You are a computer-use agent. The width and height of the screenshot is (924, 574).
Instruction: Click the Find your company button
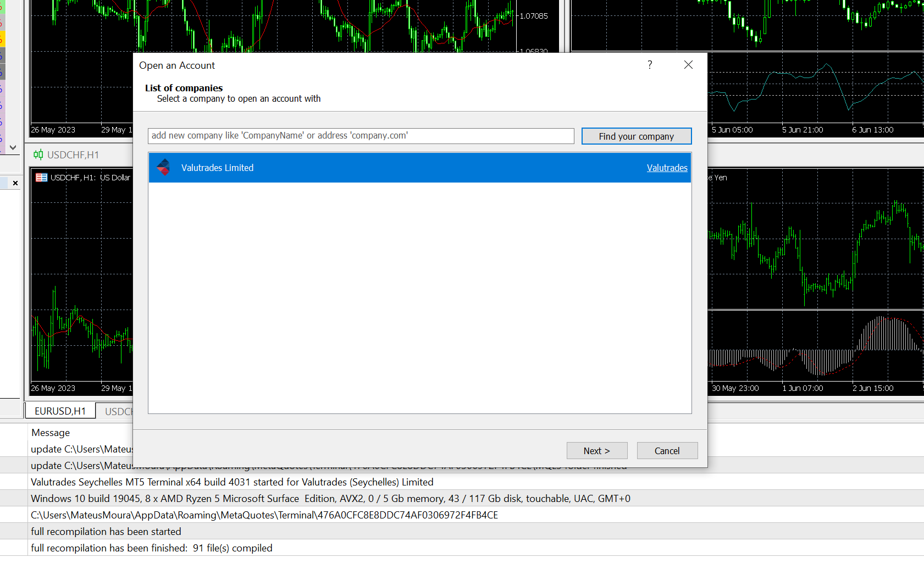click(637, 136)
